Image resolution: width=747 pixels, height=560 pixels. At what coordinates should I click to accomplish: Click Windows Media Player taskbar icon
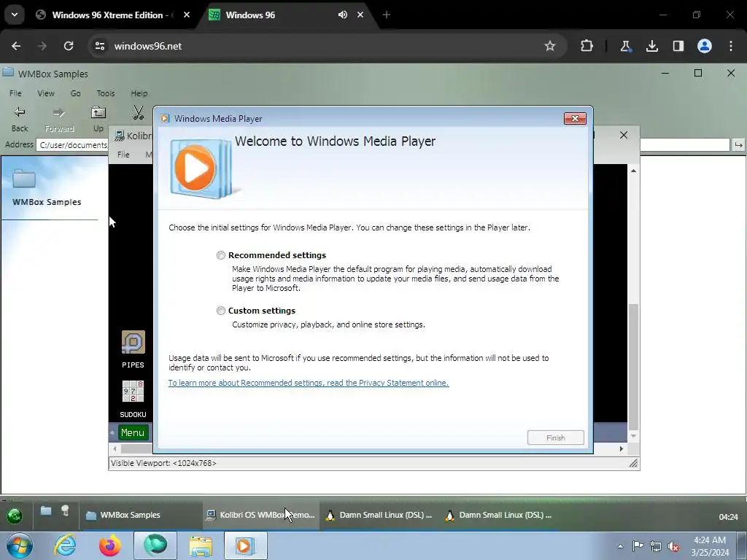[x=245, y=545]
